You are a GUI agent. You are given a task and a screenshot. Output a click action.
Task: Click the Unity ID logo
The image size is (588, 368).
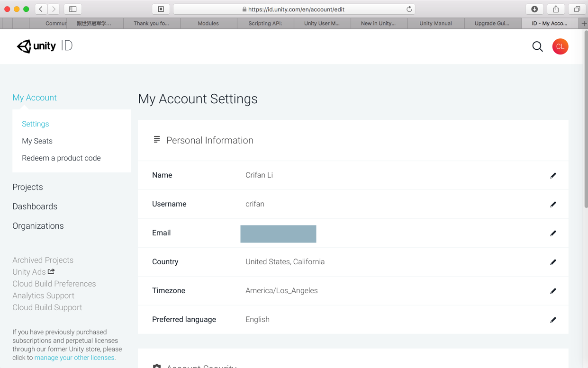point(45,46)
